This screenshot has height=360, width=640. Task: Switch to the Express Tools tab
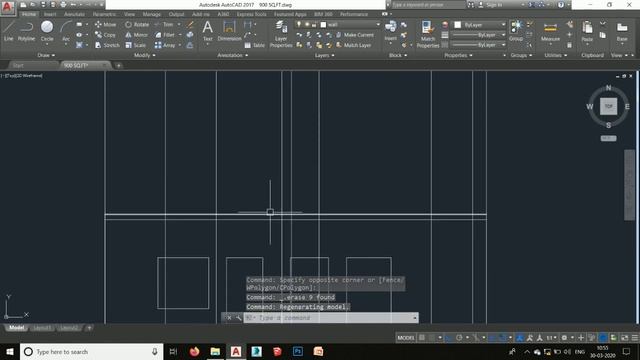[x=251, y=14]
